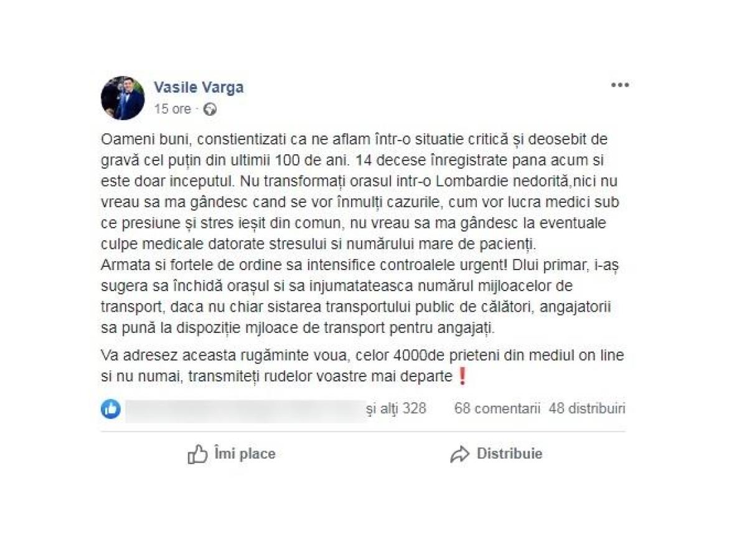View the 48 distribuiri

pyautogui.click(x=587, y=409)
